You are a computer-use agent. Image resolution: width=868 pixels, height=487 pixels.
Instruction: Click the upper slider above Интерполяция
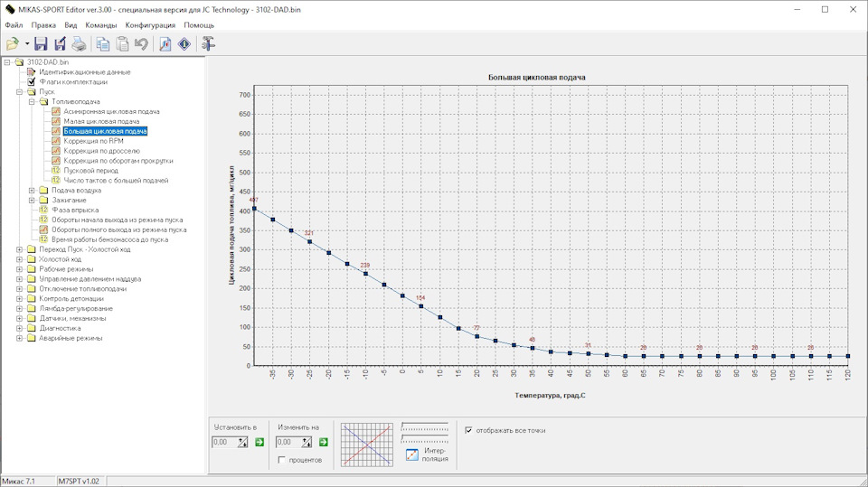pyautogui.click(x=425, y=426)
